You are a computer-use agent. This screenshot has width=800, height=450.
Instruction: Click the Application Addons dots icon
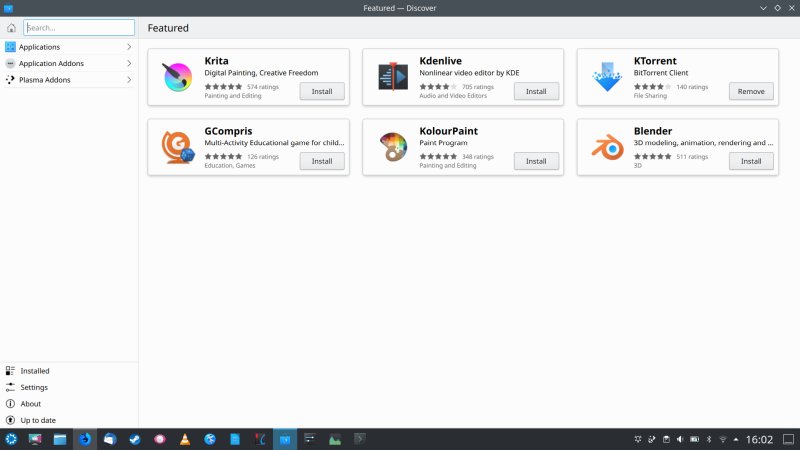click(10, 63)
